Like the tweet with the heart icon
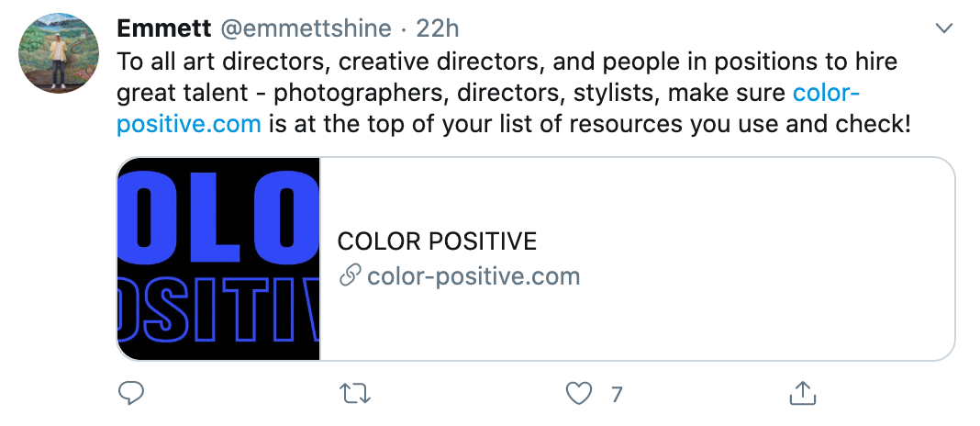This screenshot has height=426, width=980. point(579,394)
